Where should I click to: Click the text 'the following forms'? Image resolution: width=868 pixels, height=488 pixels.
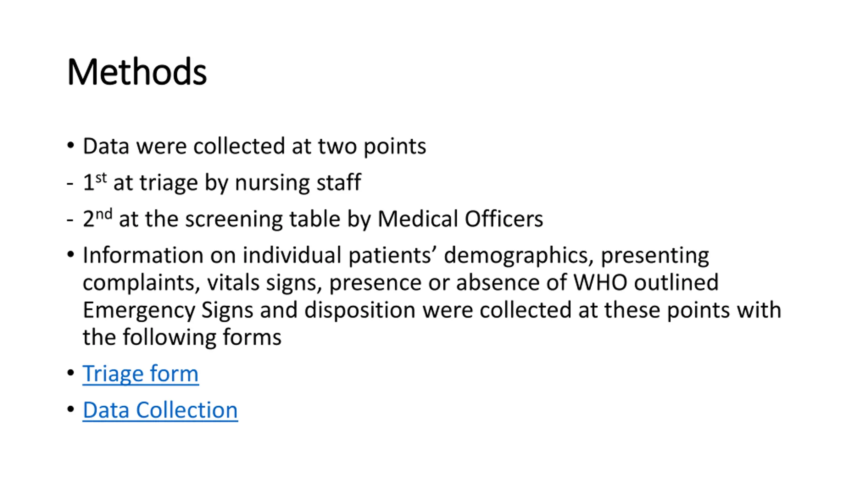tap(182, 337)
